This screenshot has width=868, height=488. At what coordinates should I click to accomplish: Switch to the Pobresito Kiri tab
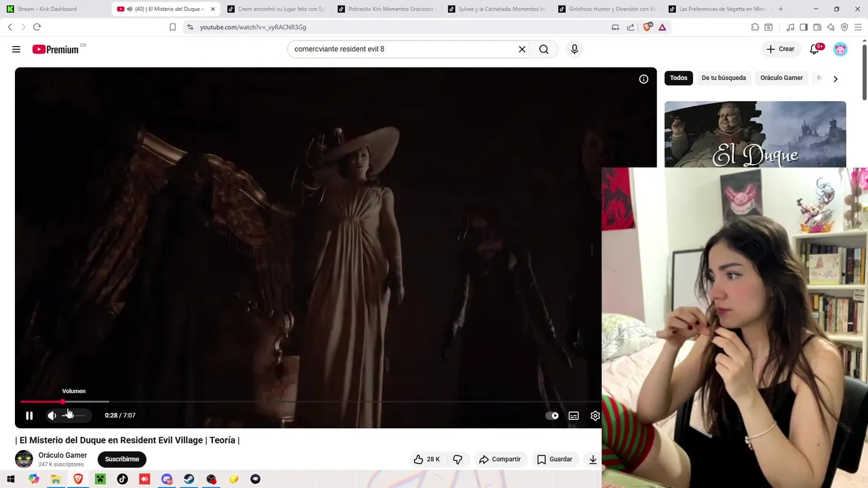[x=387, y=9]
